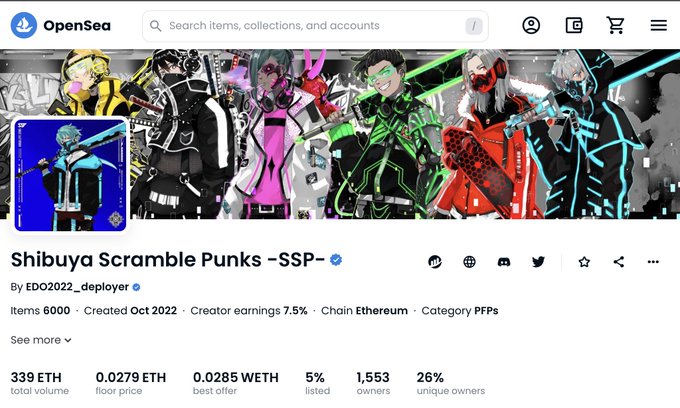Click the EDO2022_deployer creator link

77,287
